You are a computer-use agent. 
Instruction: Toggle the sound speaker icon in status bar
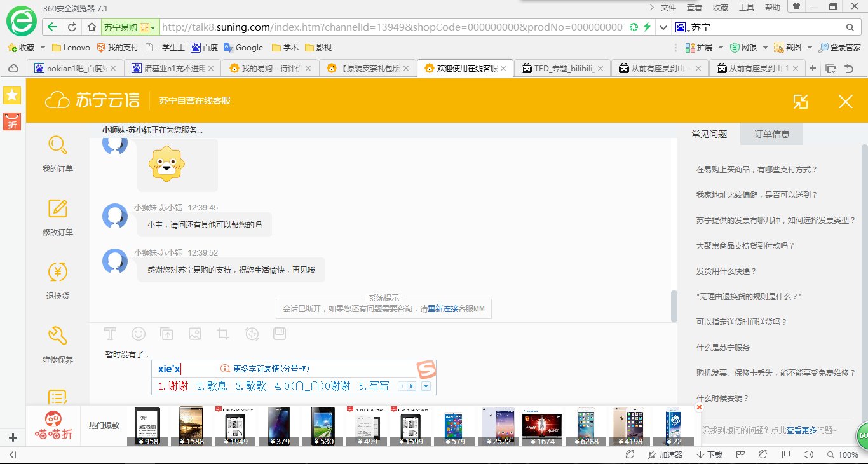click(808, 454)
